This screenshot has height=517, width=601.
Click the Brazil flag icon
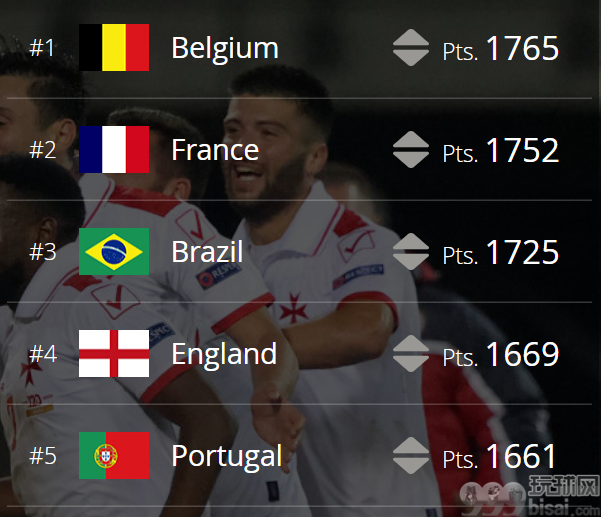[114, 251]
